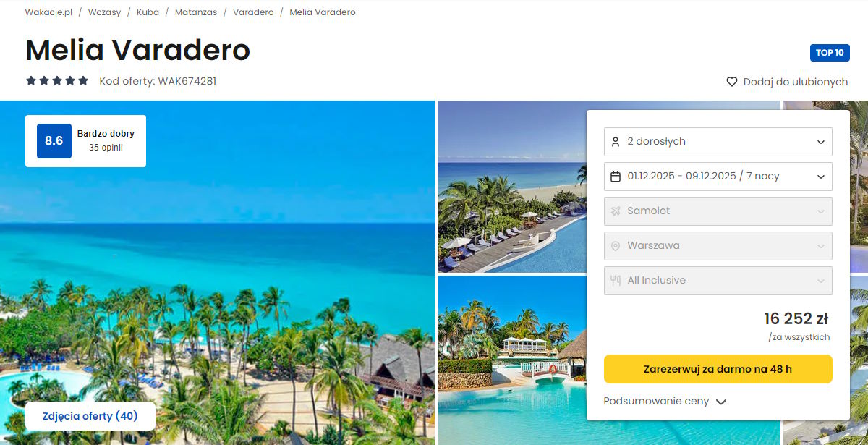Click the calendar icon in dates field
The width and height of the screenshot is (868, 445).
tap(616, 177)
